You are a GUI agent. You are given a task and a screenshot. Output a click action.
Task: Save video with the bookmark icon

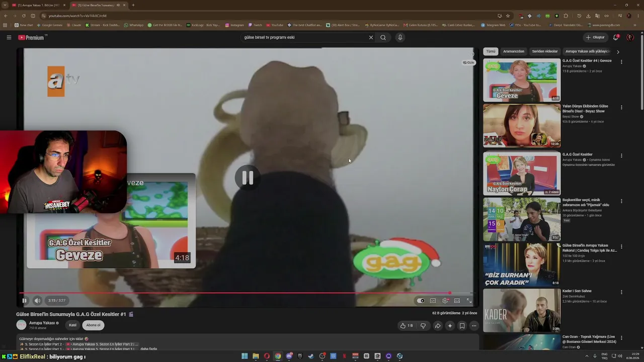(x=462, y=326)
